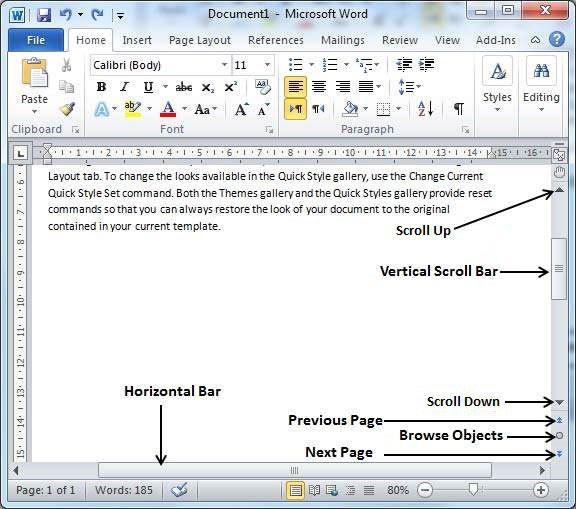Click the Grow Font icon
The image size is (576, 509).
click(241, 109)
